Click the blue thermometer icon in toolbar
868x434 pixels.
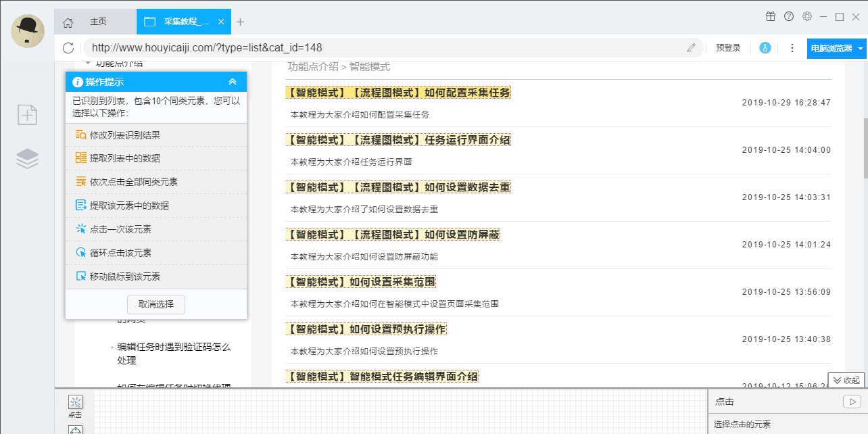pos(765,48)
